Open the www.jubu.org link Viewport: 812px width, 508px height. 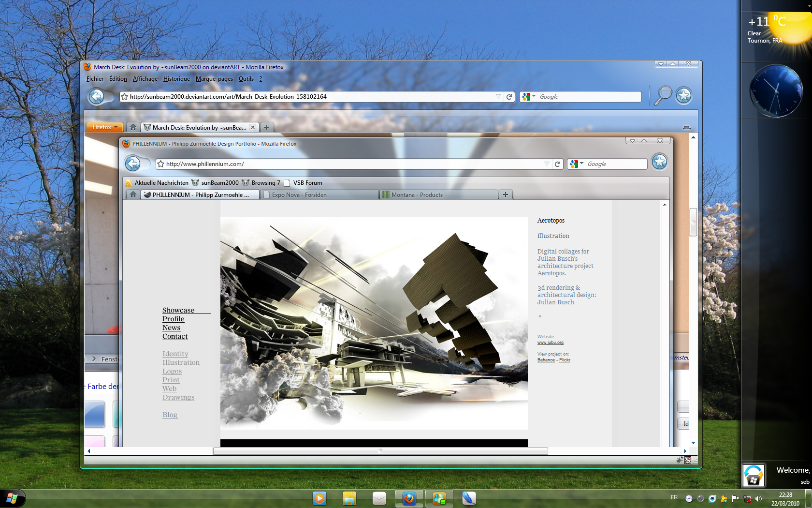pyautogui.click(x=551, y=343)
